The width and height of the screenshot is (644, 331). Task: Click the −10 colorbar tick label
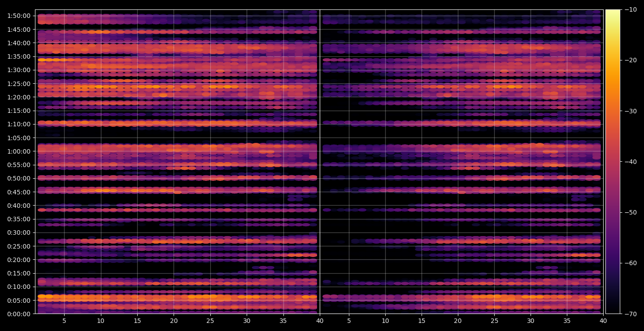point(630,9)
